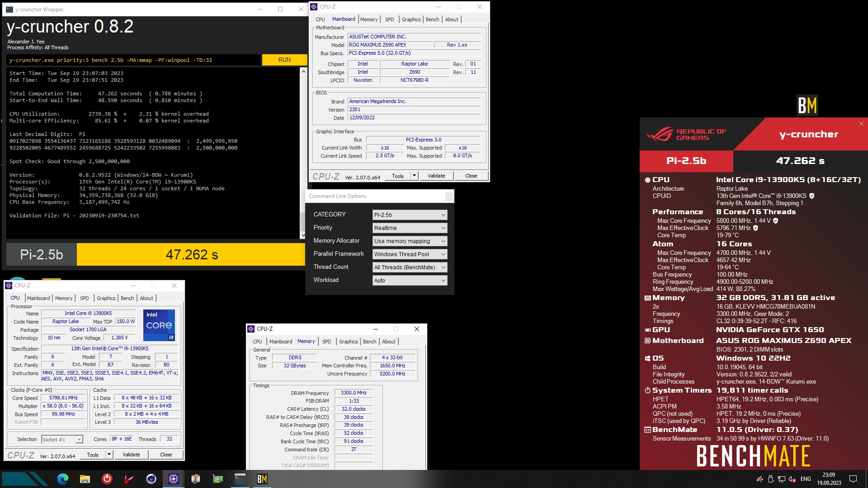This screenshot has height=488, width=868.
Task: Click the taskbar clock showing 23:09
Action: click(x=829, y=479)
